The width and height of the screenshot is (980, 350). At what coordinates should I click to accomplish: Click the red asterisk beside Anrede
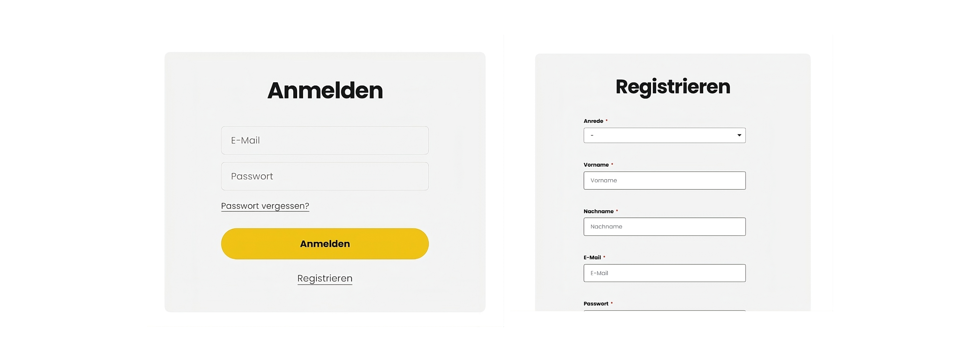607,120
